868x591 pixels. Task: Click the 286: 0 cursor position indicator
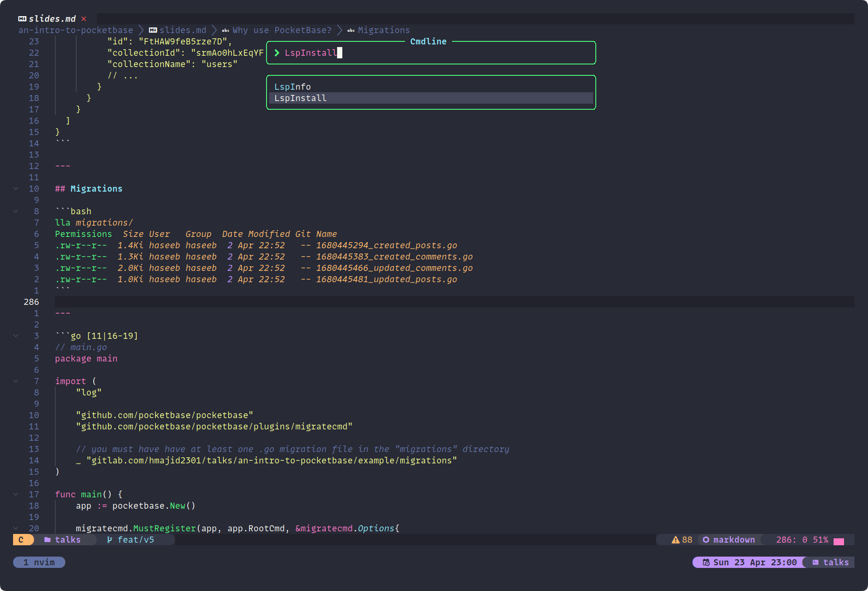(x=792, y=540)
